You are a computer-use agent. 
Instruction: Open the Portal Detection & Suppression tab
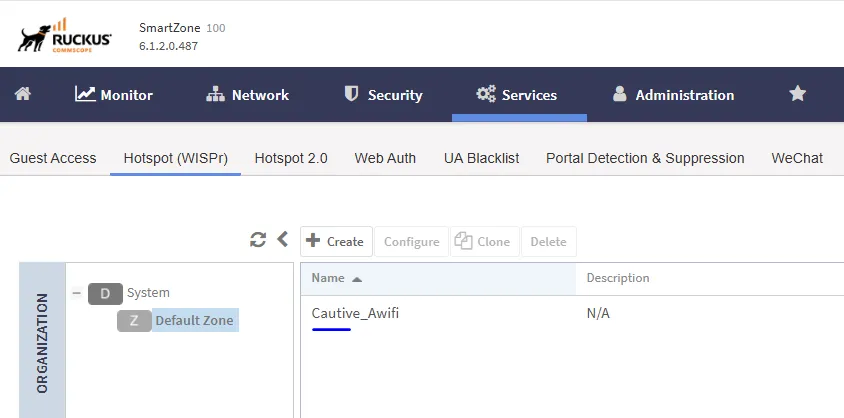click(x=645, y=158)
